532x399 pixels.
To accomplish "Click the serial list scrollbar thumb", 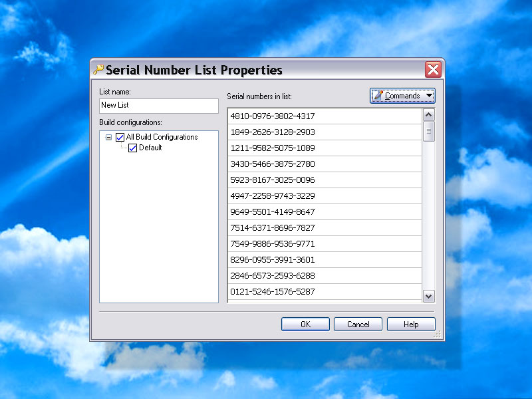I will click(428, 131).
